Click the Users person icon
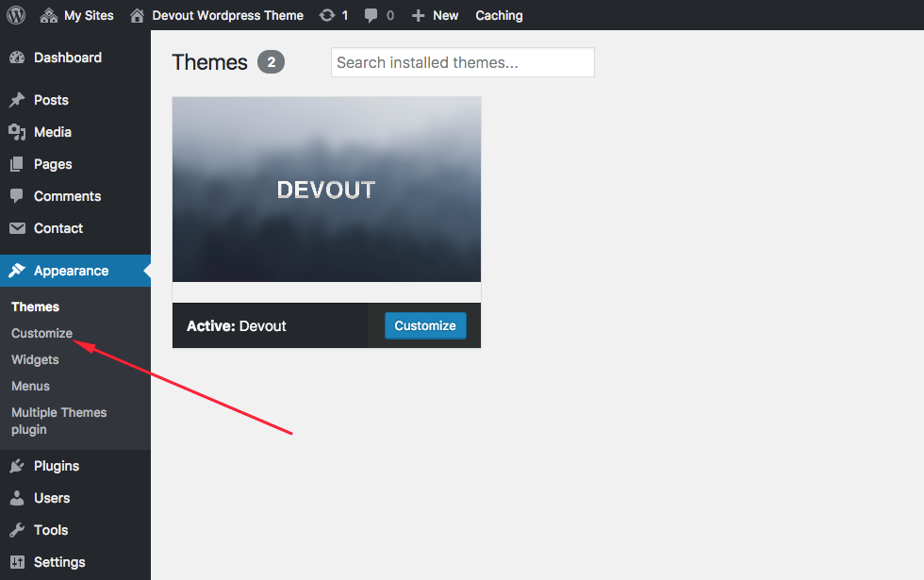The image size is (924, 580). pyautogui.click(x=17, y=498)
